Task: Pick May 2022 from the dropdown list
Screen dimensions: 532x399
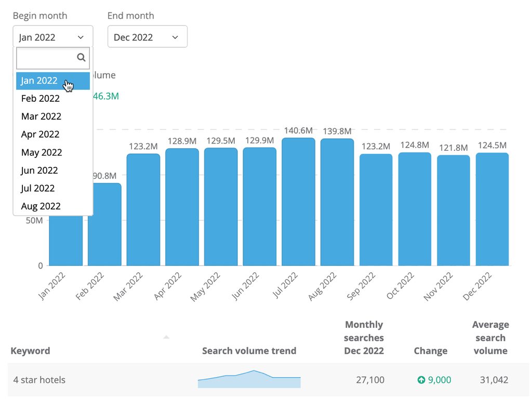Action: [x=53, y=152]
